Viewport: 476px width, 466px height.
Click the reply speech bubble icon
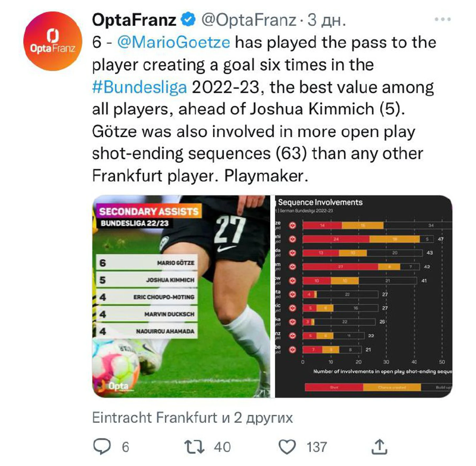(x=102, y=446)
